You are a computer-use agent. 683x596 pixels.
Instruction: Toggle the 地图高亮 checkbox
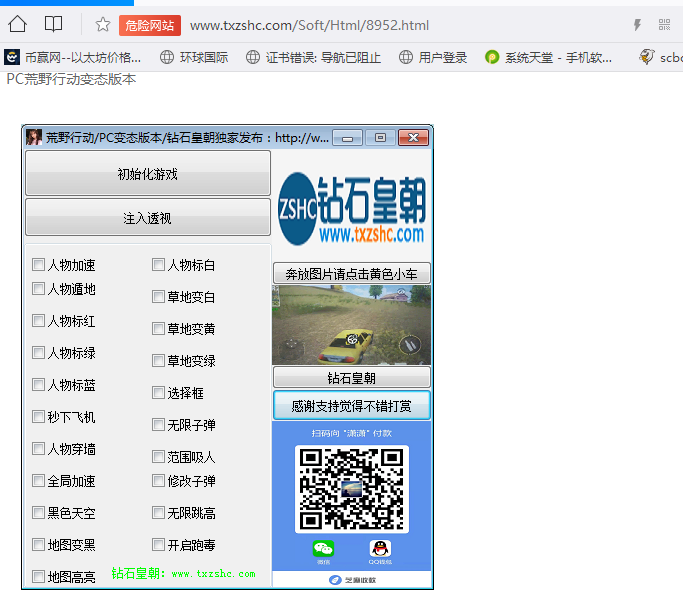(38, 577)
